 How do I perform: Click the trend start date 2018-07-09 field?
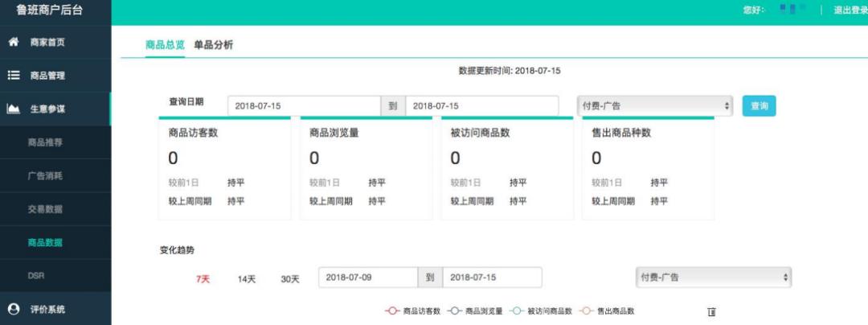click(x=368, y=278)
